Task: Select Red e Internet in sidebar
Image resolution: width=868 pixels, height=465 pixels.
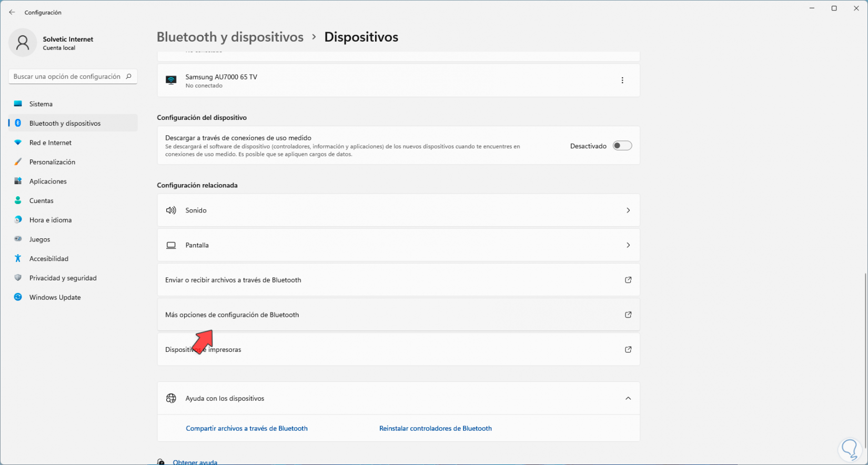Action: pos(51,143)
